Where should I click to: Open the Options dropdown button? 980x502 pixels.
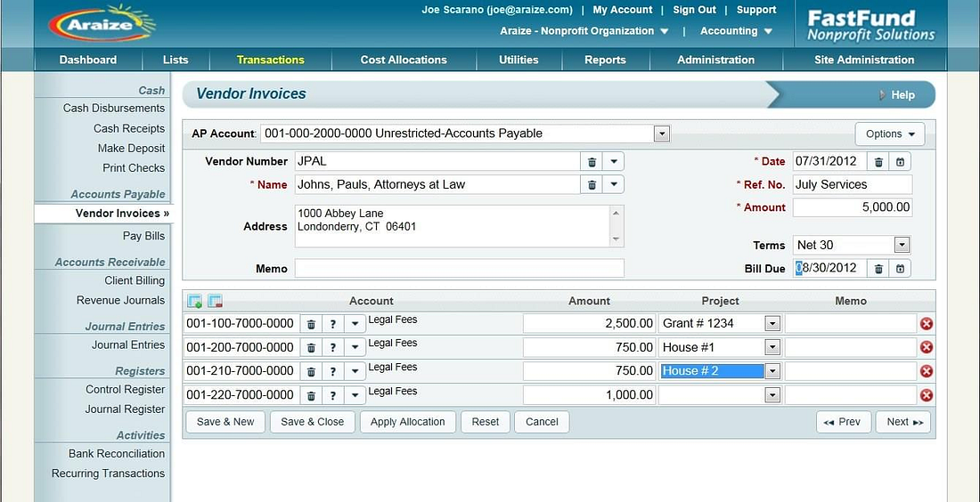[x=890, y=134]
